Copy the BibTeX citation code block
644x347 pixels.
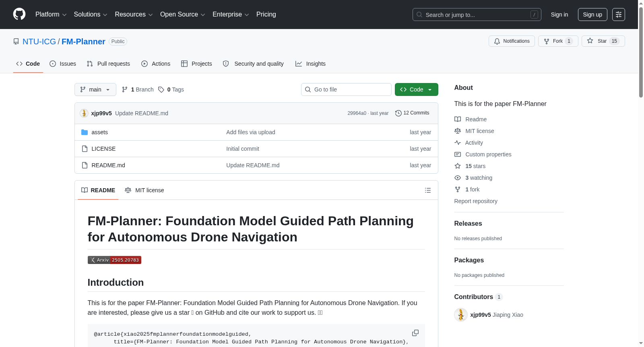coord(415,333)
